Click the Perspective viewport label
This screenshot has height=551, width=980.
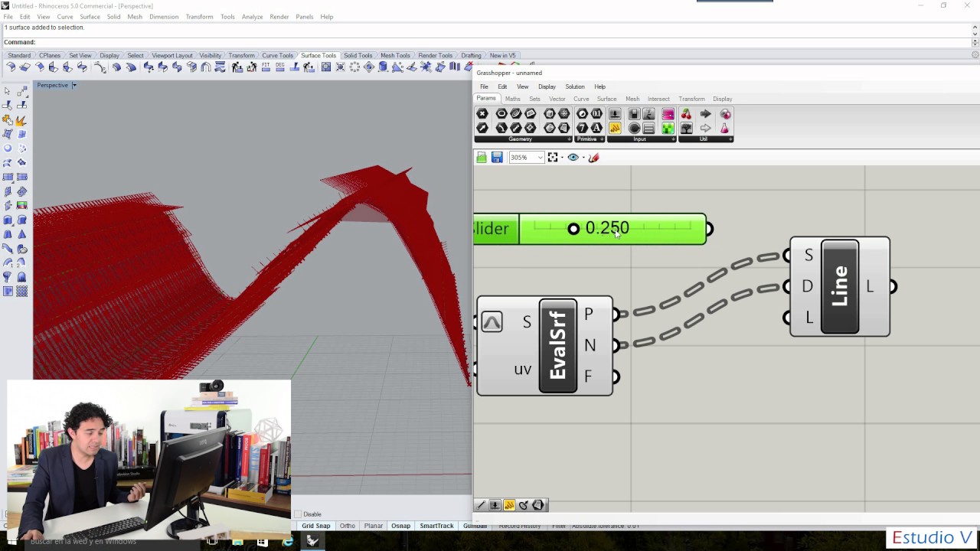click(52, 85)
